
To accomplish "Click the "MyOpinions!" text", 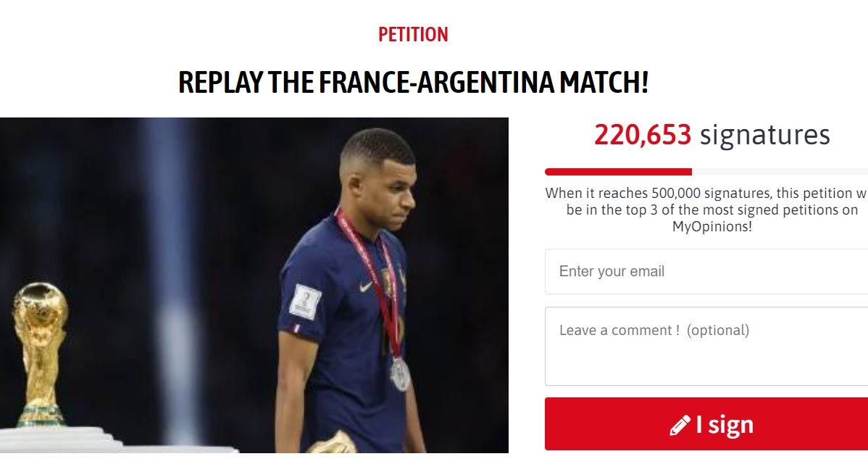I will click(712, 226).
